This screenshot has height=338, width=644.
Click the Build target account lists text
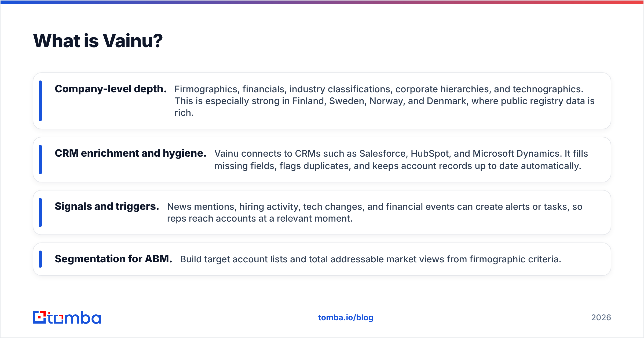(371, 259)
